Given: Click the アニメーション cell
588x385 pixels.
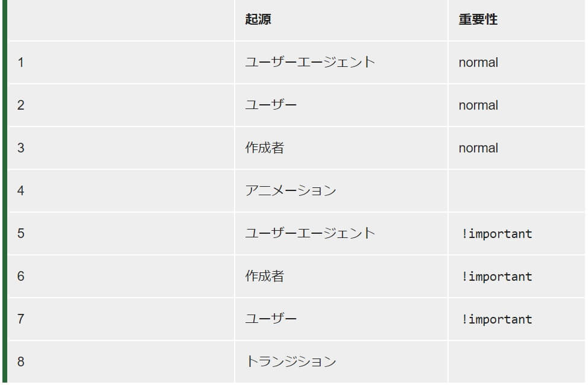Looking at the screenshot, I should click(x=290, y=190).
